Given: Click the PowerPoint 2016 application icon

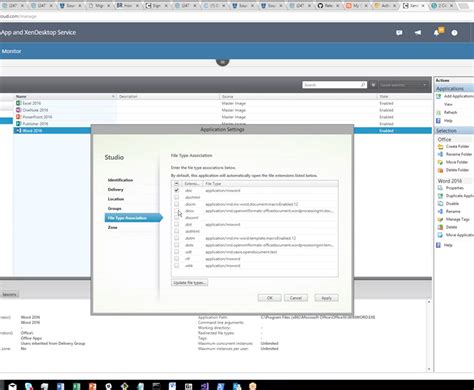Looking at the screenshot, I should click(18, 117).
